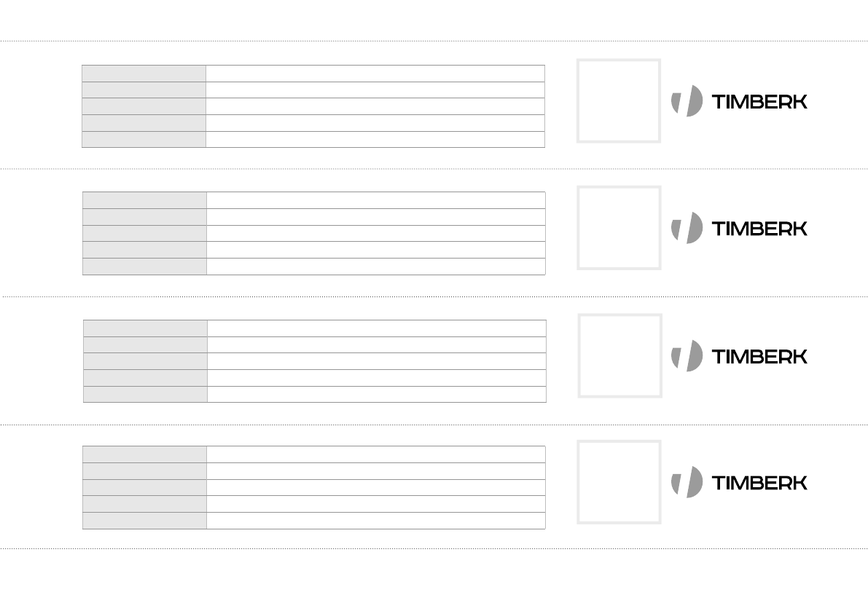Image resolution: width=868 pixels, height=611 pixels.
Task: Click the top gray label cell of the fourth table
Action: [144, 454]
